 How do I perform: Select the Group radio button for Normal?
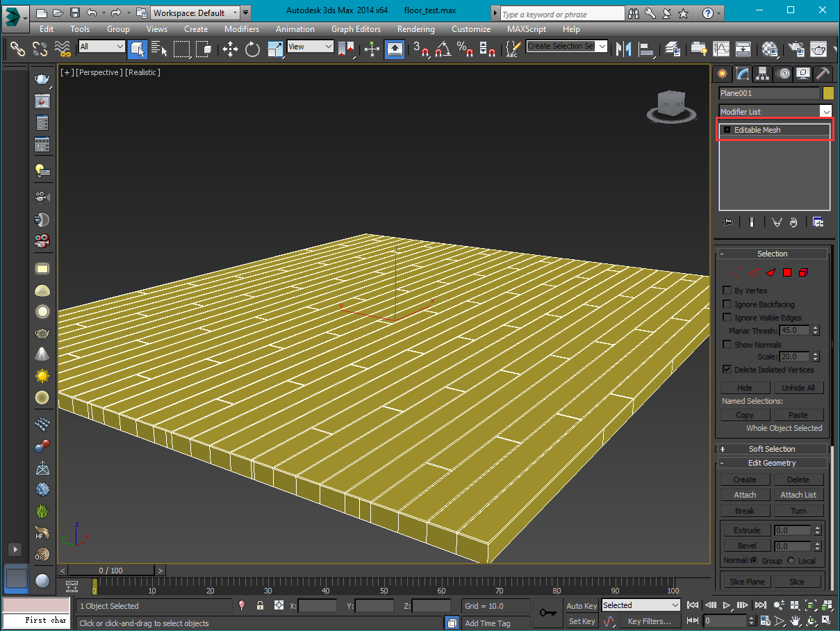pos(754,560)
